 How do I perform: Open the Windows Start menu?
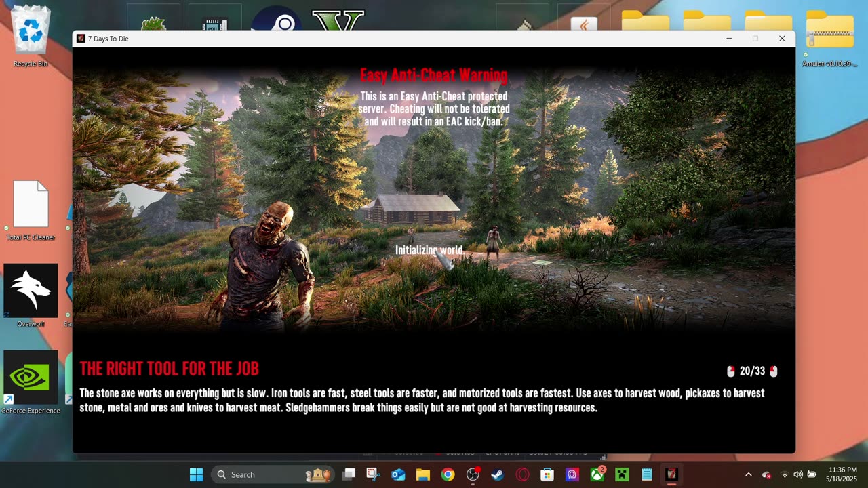tap(196, 474)
